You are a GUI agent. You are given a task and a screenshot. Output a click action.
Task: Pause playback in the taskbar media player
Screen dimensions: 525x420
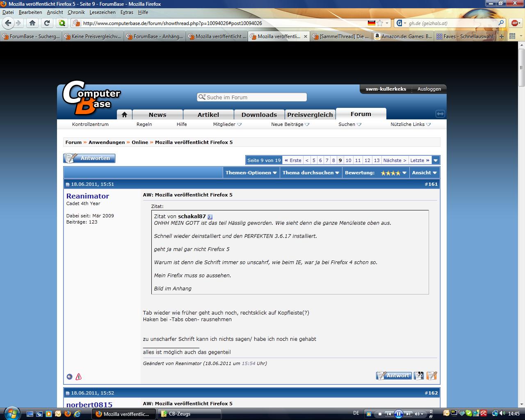pyautogui.click(x=398, y=414)
